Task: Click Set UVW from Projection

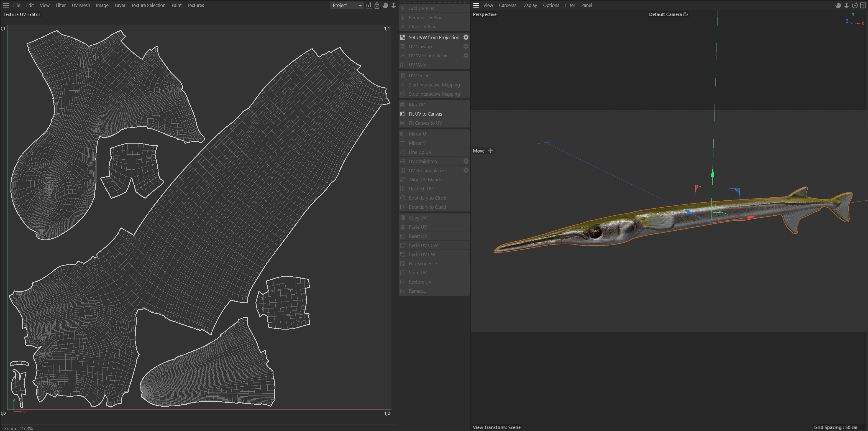Action: (x=434, y=37)
